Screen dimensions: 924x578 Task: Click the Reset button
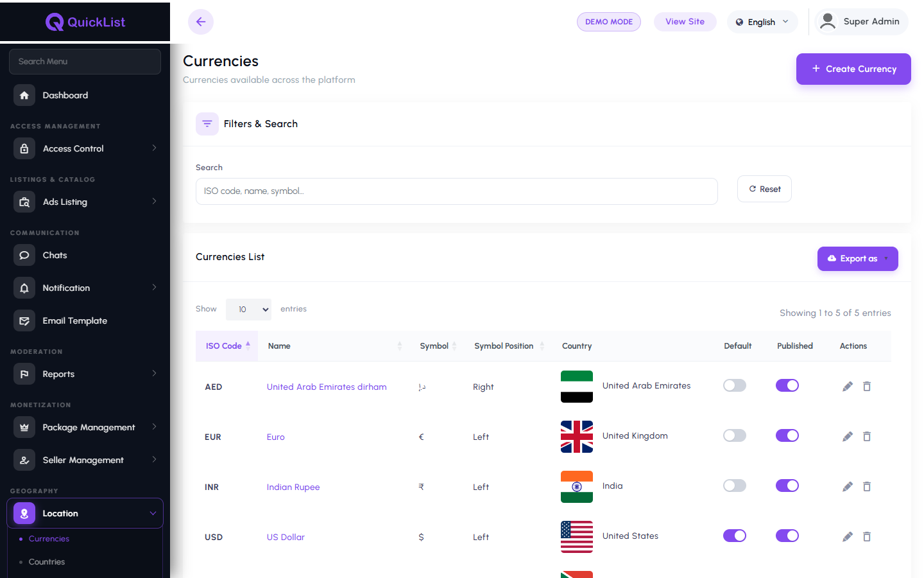[764, 189]
